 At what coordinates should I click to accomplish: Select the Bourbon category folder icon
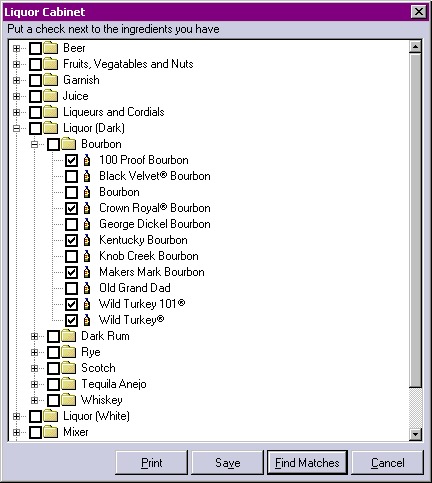pyautogui.click(x=69, y=144)
